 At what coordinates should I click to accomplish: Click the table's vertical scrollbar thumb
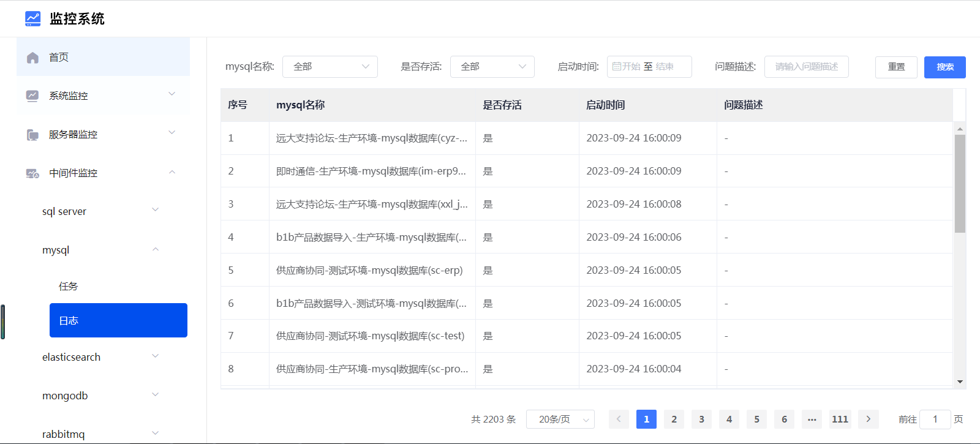tap(960, 184)
